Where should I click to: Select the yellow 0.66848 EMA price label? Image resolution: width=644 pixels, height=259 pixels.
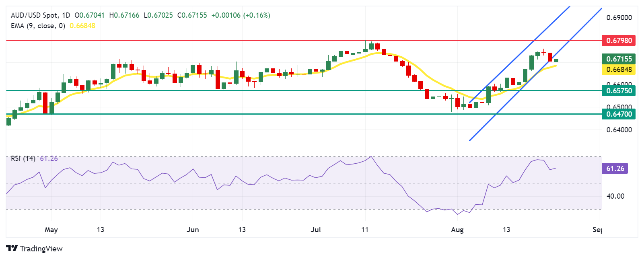coord(619,70)
